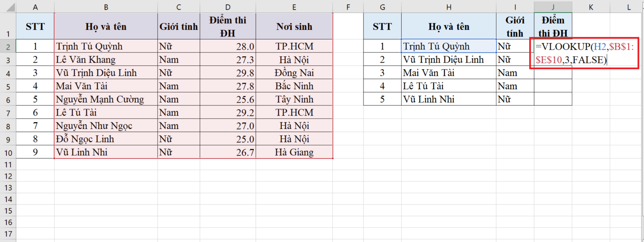644x242 pixels.
Task: Click the cell with Vũ Trịnh Diệu Linh in lookup table
Action: click(x=449, y=59)
